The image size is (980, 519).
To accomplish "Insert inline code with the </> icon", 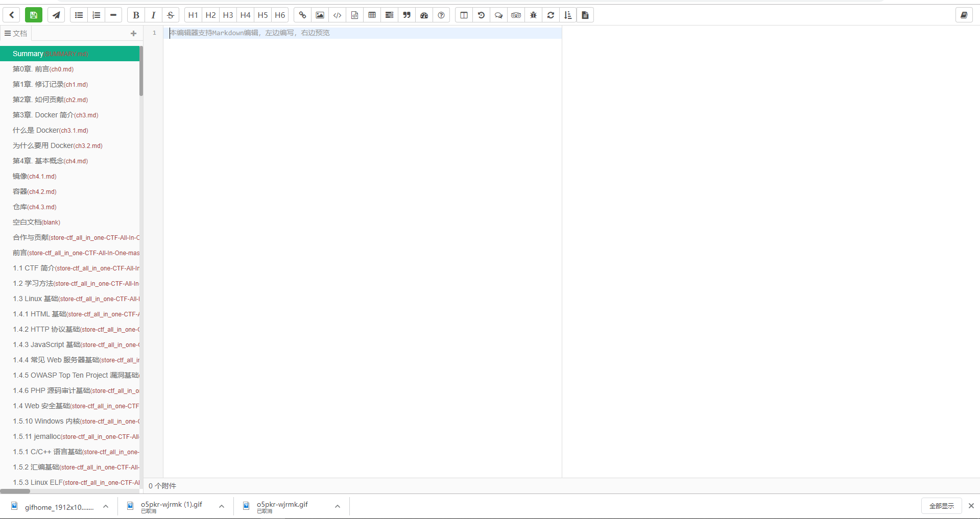I will tap(337, 15).
